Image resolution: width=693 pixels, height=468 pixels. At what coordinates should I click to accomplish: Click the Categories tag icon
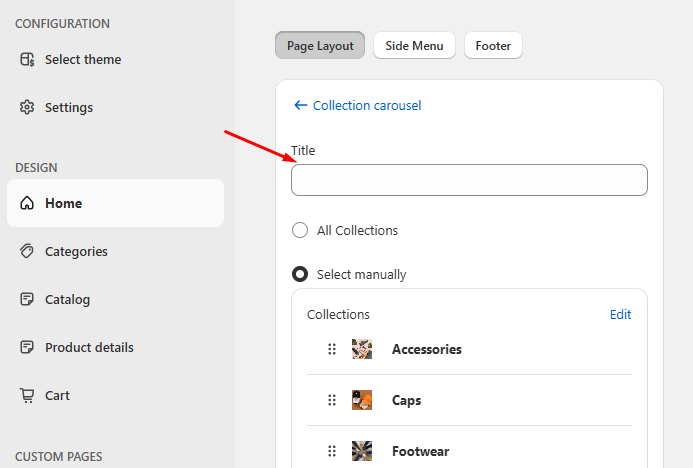click(x=27, y=251)
